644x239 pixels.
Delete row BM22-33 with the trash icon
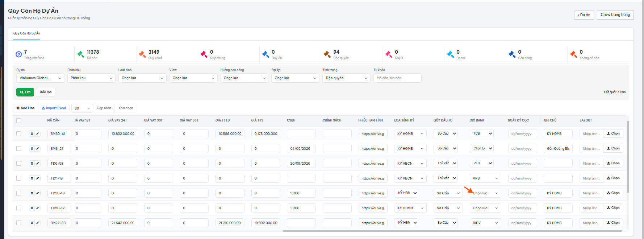pos(32,223)
